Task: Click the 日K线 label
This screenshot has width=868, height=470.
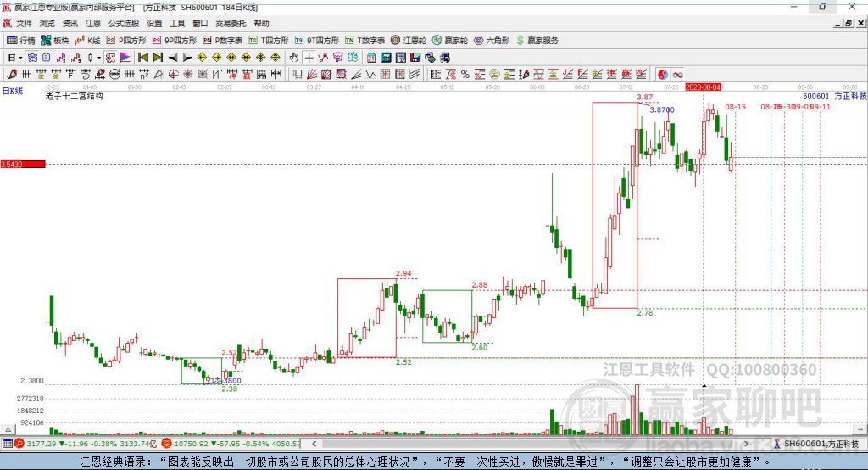Action: pyautogui.click(x=13, y=90)
